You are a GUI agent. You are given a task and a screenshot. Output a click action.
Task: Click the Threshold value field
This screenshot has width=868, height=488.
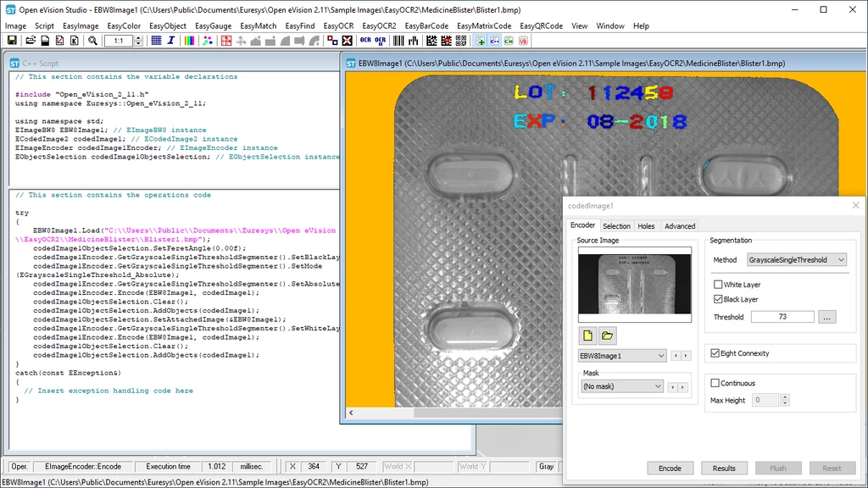click(x=782, y=317)
